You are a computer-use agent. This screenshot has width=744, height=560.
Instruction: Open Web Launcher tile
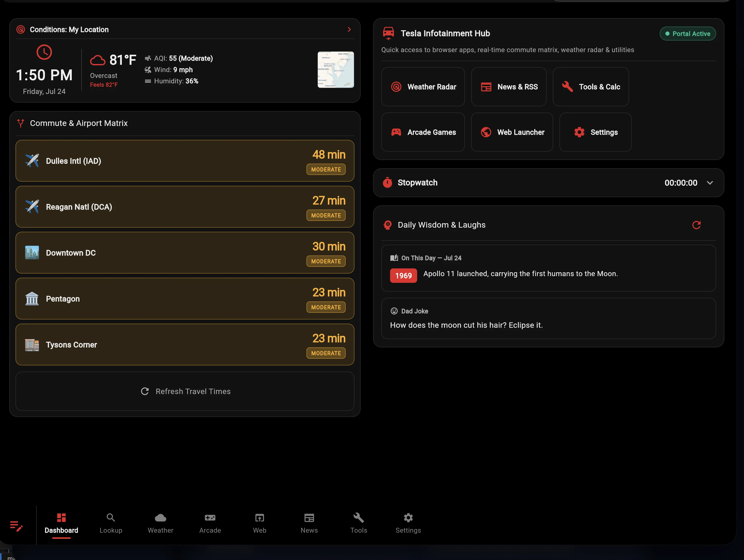click(x=512, y=132)
